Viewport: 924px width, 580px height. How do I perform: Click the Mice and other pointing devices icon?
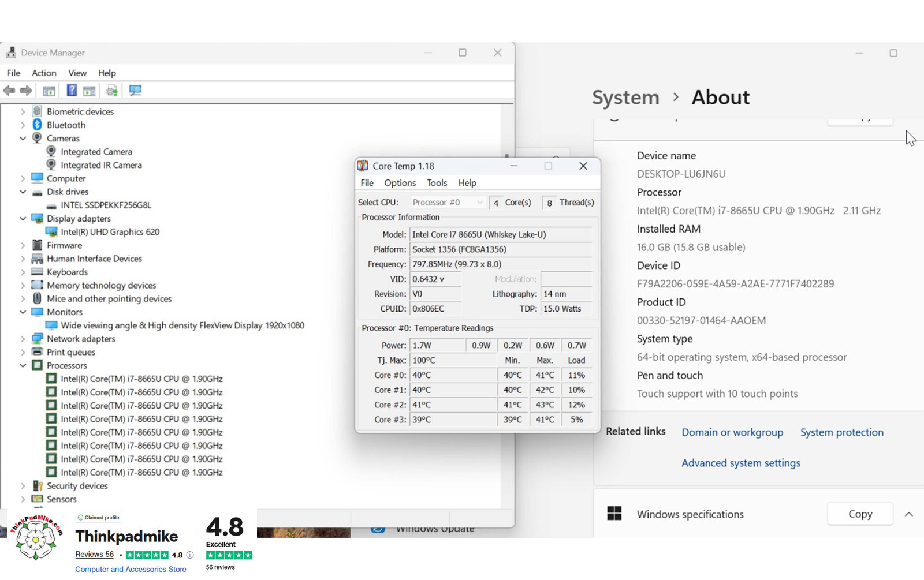[x=37, y=298]
